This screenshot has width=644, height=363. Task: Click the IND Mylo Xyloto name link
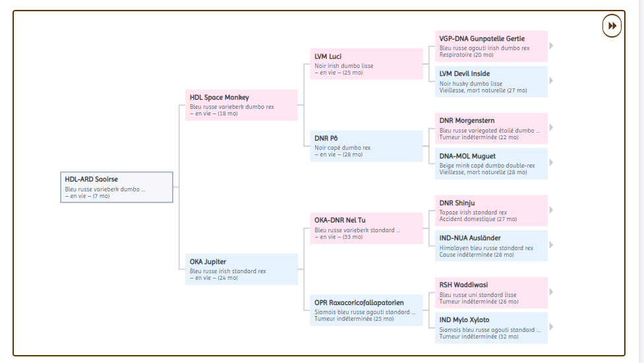point(464,320)
